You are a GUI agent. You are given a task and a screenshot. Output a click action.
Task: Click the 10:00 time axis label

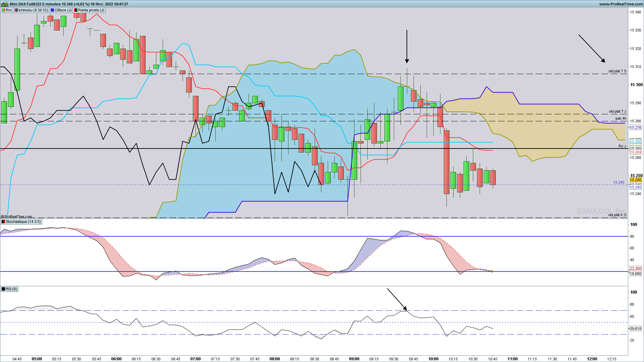pos(433,359)
